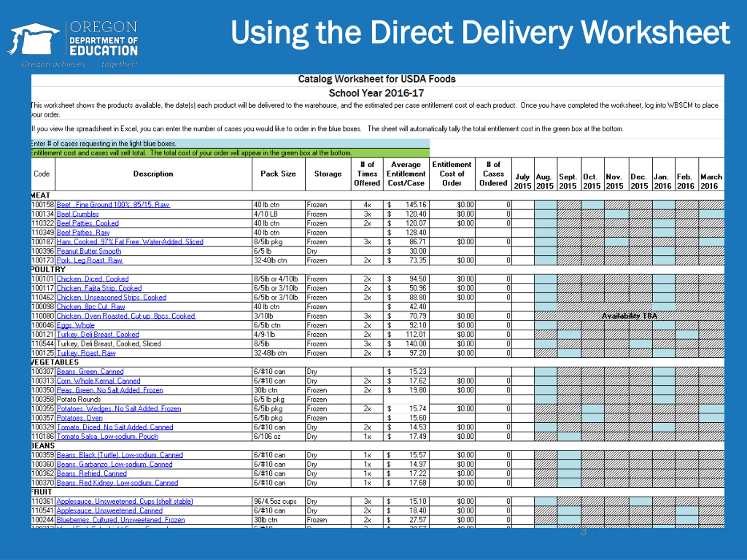Open the Potatoes, Oven link
Screen dimensions: 747x560
tap(80, 418)
